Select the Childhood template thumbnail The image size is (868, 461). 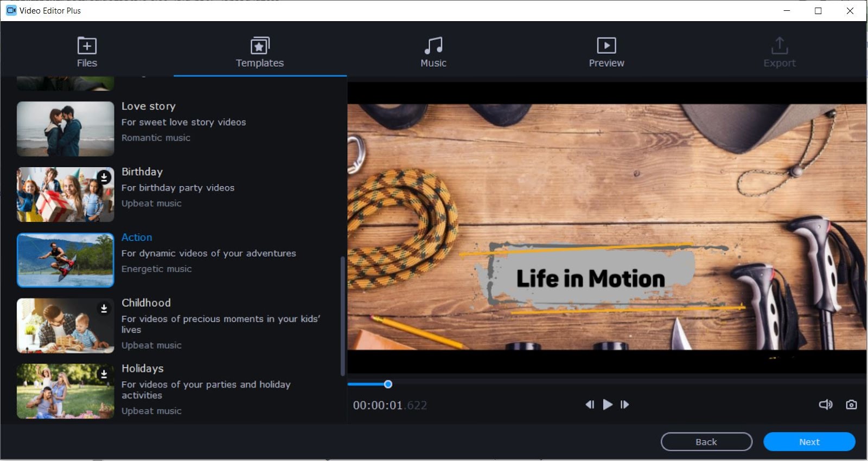66,325
